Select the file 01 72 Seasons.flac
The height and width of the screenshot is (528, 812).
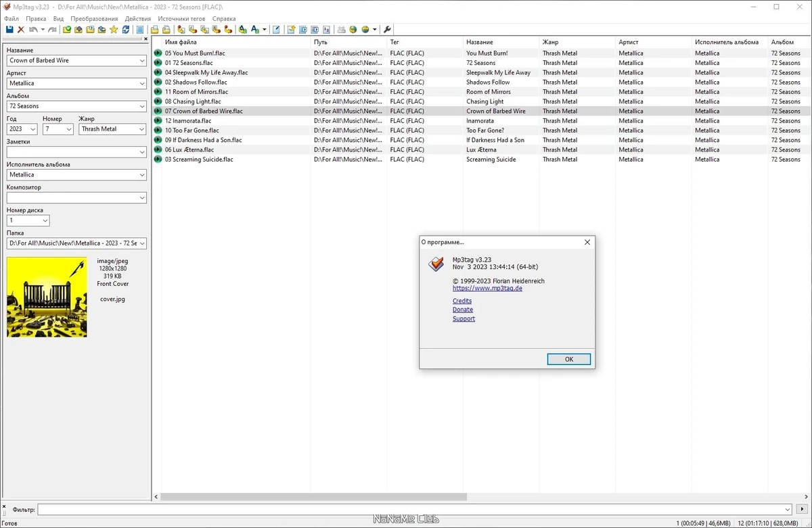[189, 63]
